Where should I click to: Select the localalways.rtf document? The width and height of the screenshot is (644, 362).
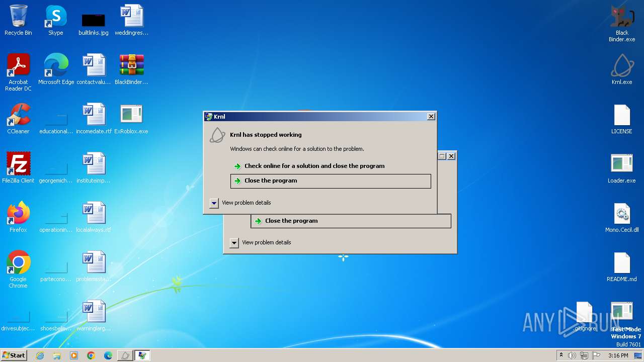coord(94,217)
